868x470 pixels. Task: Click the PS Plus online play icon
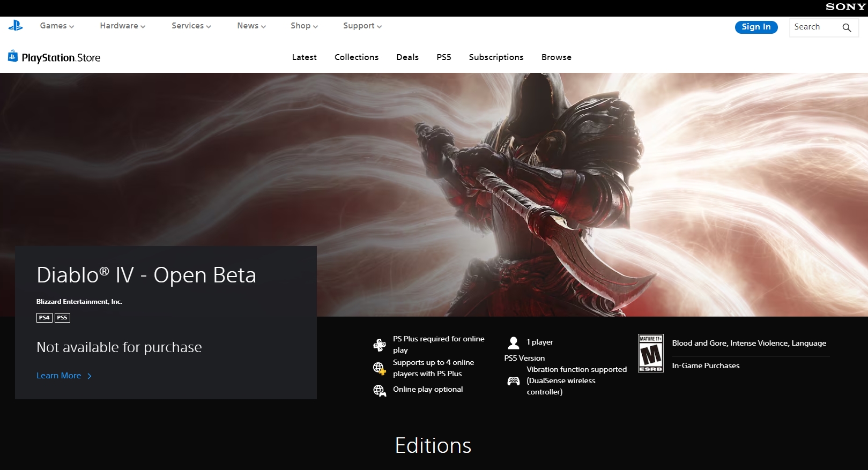380,345
